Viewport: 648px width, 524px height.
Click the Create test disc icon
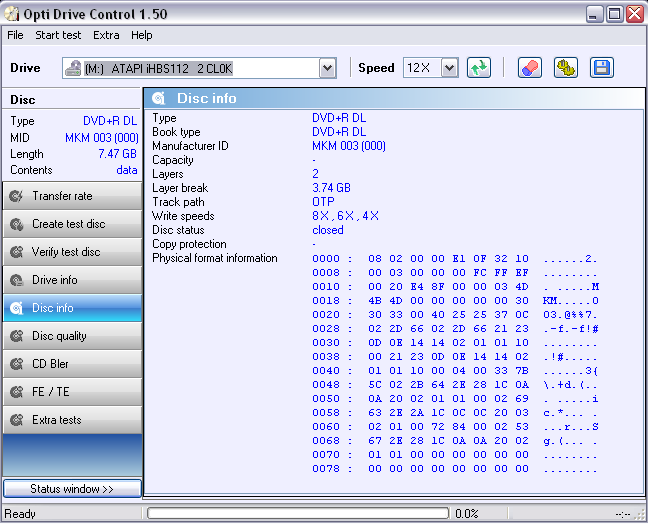tap(16, 224)
